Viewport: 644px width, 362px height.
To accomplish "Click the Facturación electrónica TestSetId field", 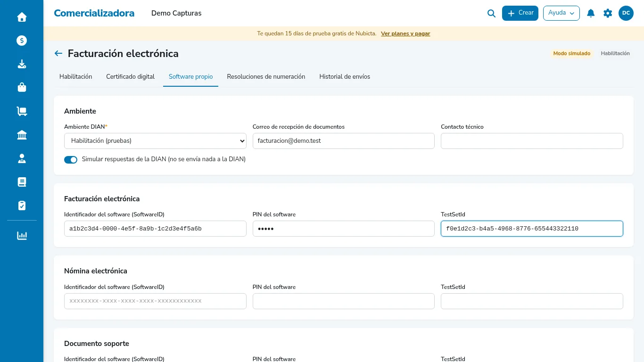I will click(x=532, y=229).
